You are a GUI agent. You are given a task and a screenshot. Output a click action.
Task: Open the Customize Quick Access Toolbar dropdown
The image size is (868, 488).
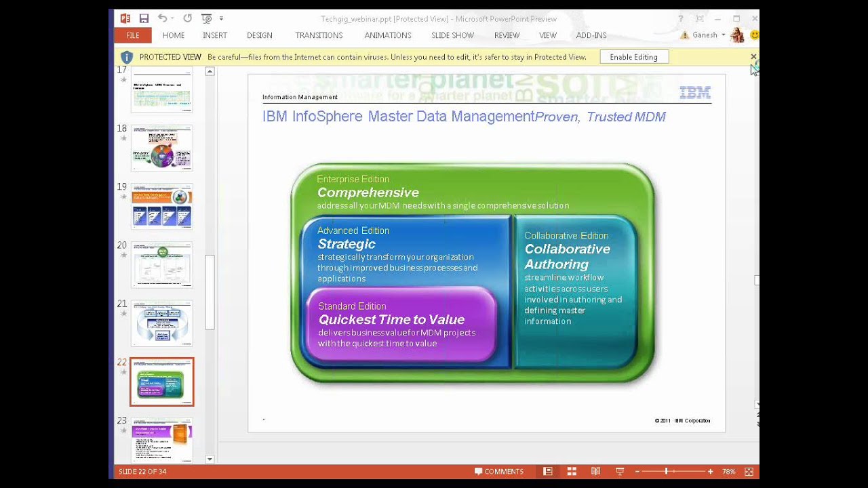[221, 18]
